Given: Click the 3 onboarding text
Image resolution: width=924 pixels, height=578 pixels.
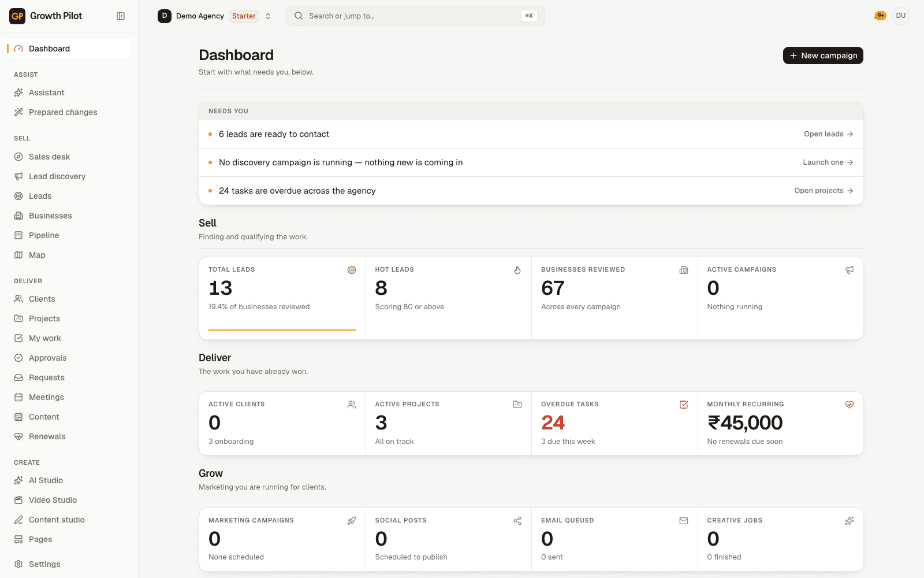Looking at the screenshot, I should coord(231,442).
